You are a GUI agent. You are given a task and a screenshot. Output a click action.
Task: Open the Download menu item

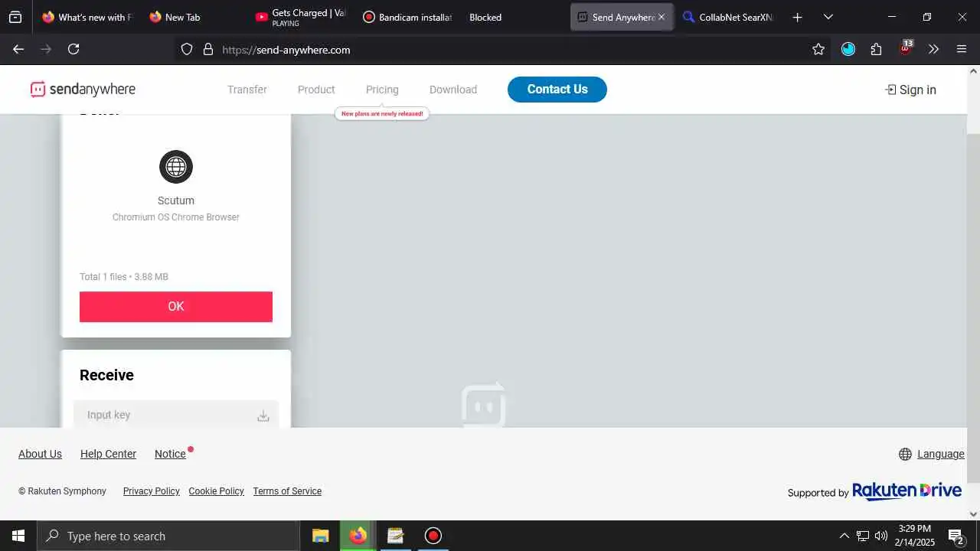tap(453, 90)
